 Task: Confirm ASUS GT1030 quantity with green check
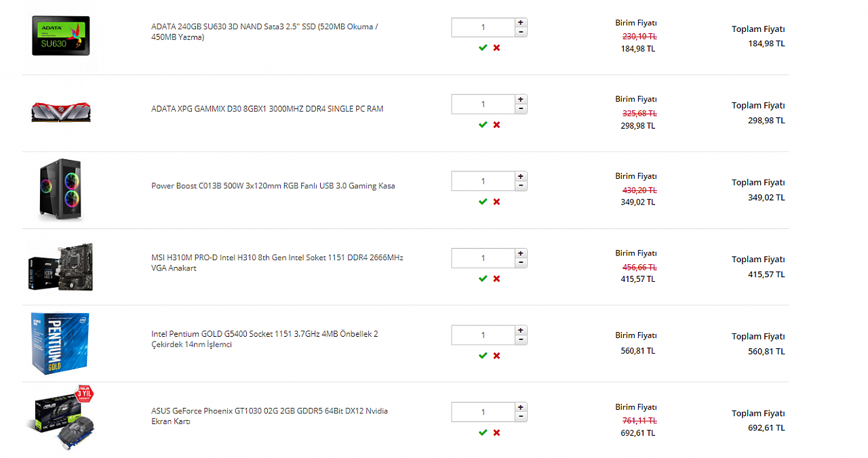[x=483, y=432]
